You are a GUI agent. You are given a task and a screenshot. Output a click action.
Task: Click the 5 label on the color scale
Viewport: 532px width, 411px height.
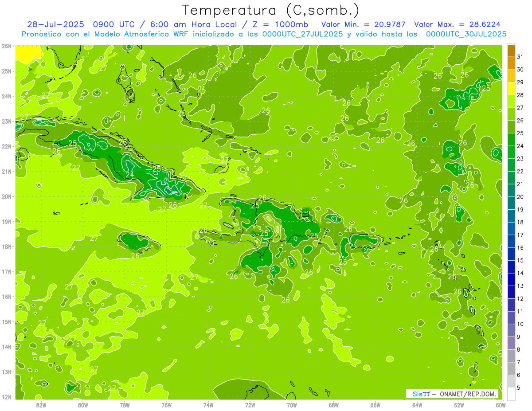(x=519, y=388)
